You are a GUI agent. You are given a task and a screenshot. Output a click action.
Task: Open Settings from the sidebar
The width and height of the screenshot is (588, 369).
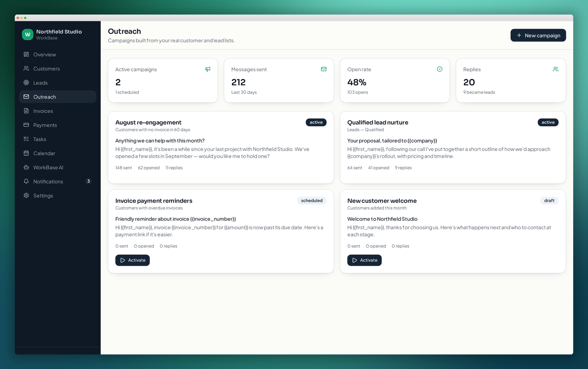pos(58,195)
